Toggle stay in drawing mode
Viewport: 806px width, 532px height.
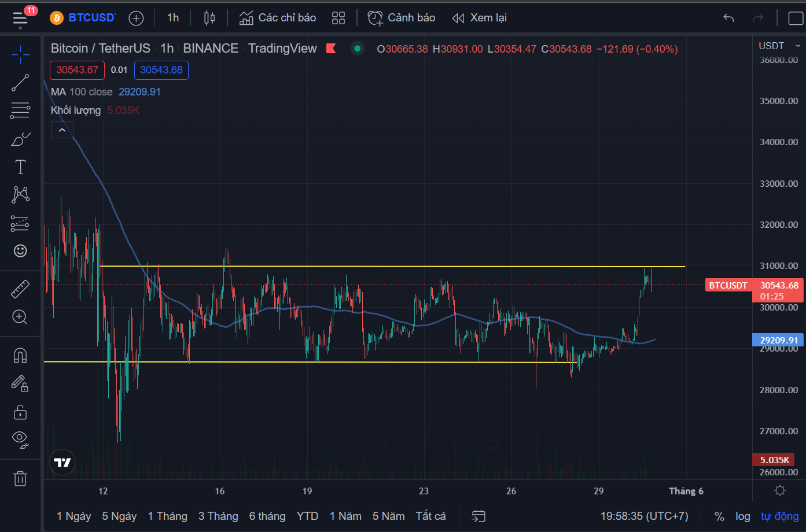(x=20, y=383)
